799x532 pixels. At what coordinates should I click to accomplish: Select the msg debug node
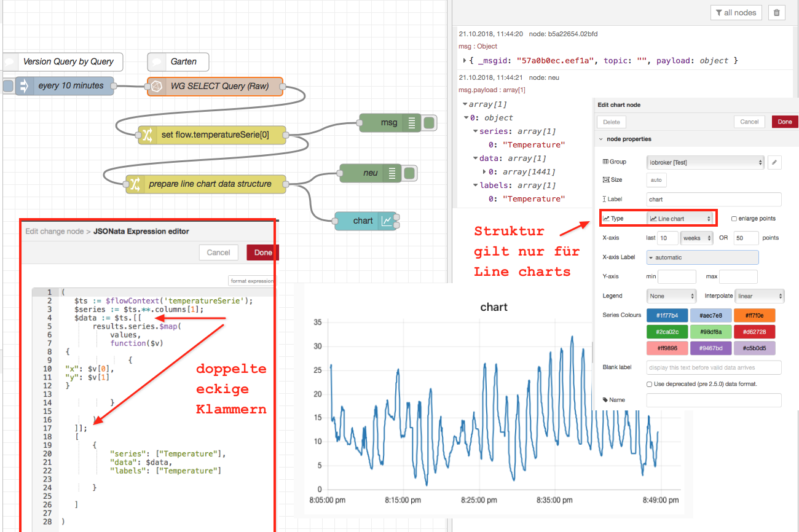tap(391, 123)
